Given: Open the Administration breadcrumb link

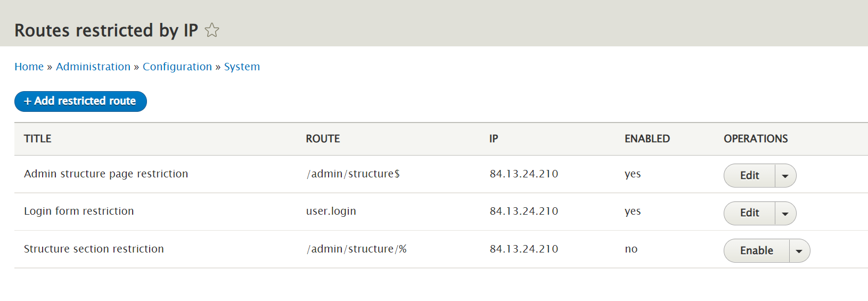Looking at the screenshot, I should click(x=93, y=67).
